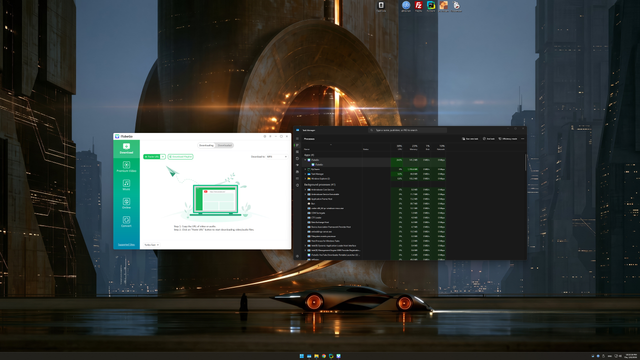Open the Paste URL dropdown arrow
Image resolution: width=640 pixels, height=360 pixels.
click(x=163, y=157)
